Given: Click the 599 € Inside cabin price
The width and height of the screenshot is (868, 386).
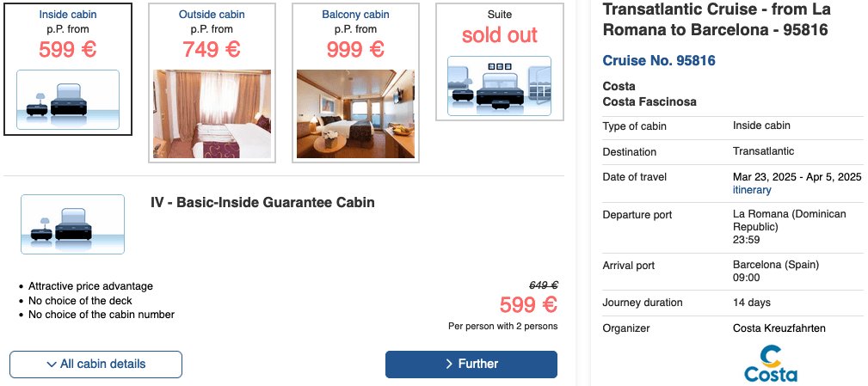Looking at the screenshot, I should pos(68,49).
